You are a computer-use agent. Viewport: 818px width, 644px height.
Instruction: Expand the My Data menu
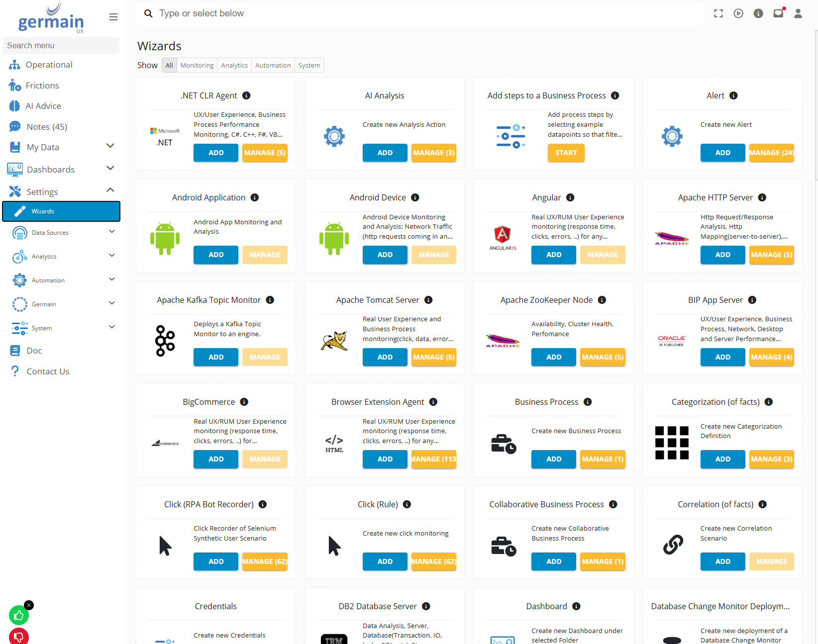point(110,146)
